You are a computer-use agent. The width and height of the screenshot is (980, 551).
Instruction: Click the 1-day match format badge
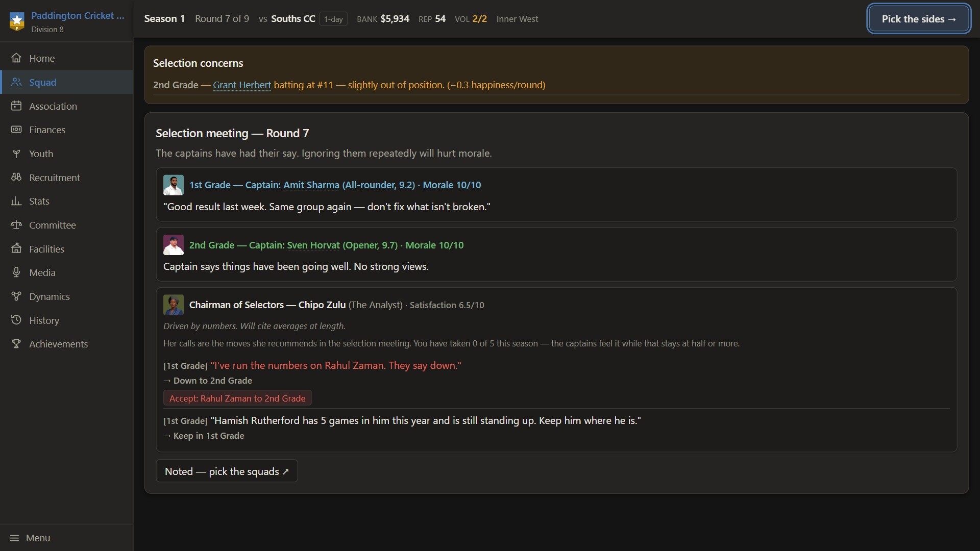333,19
